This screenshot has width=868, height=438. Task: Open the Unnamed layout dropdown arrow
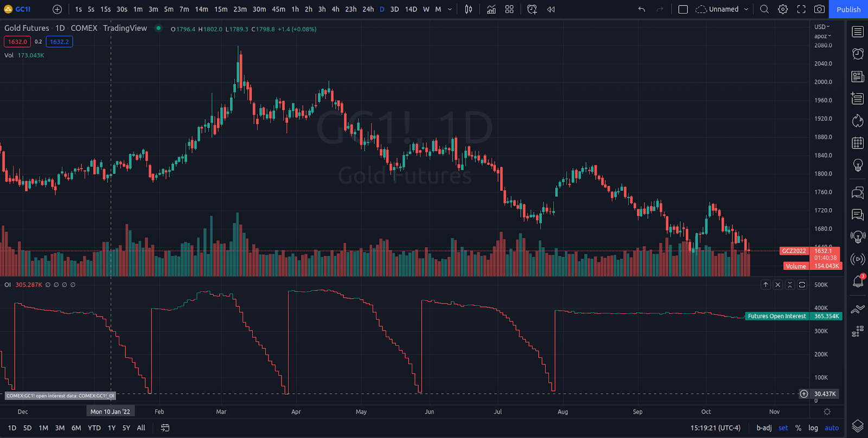746,9
